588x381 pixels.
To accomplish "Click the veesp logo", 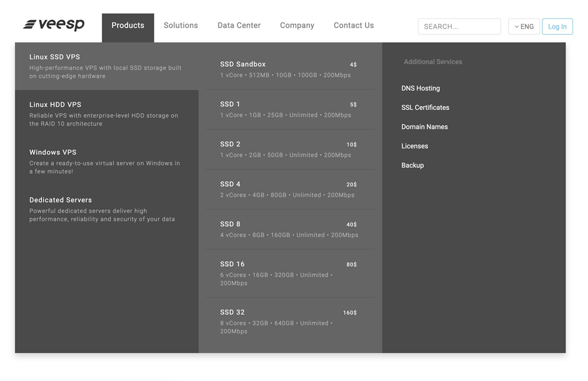I will point(54,25).
